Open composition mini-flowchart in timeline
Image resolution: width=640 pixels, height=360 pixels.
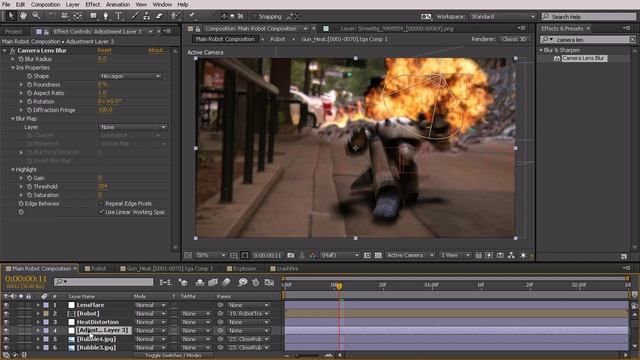pos(165,282)
